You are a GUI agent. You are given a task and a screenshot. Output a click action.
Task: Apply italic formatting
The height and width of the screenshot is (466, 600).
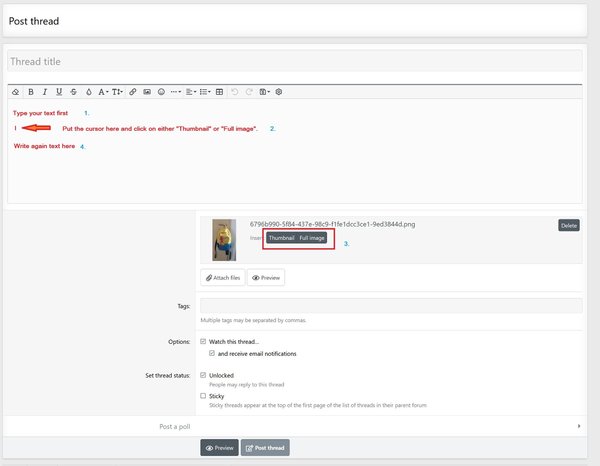tap(45, 91)
